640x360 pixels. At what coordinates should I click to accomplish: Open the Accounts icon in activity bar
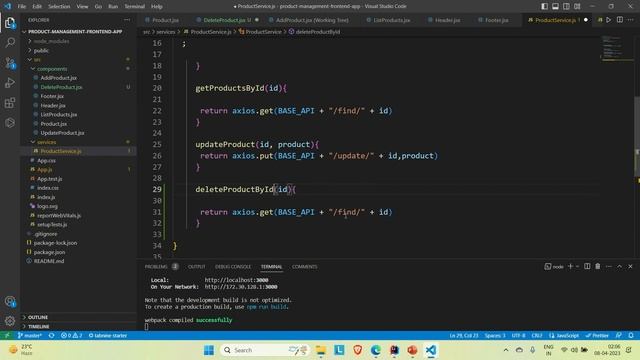point(10,301)
